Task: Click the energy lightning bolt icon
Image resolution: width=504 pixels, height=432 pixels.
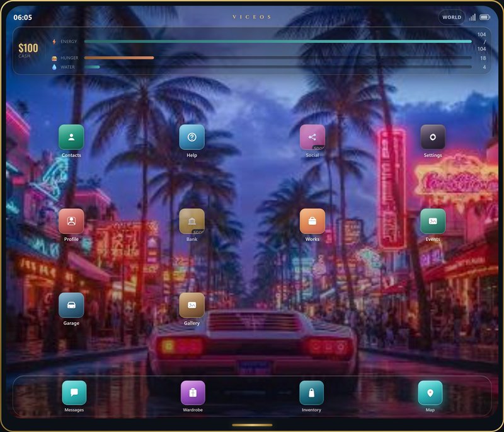Action: pos(54,42)
